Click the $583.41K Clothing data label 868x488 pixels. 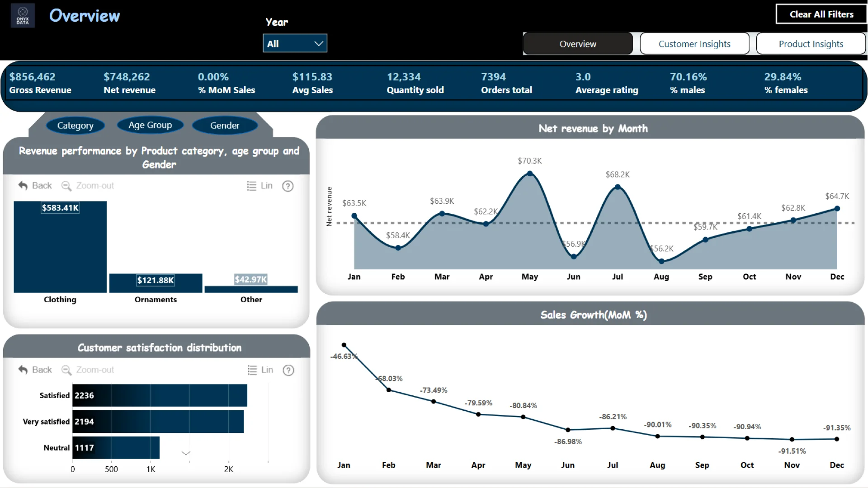[60, 208]
